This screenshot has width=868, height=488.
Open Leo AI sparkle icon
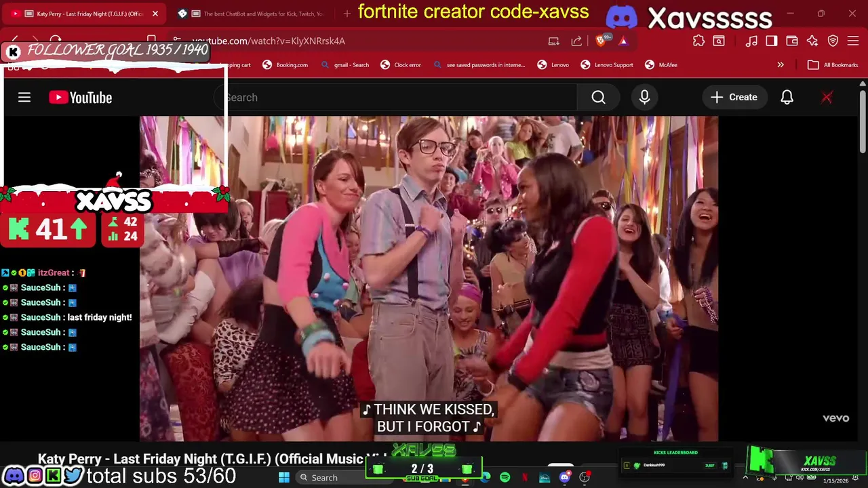[x=812, y=41]
